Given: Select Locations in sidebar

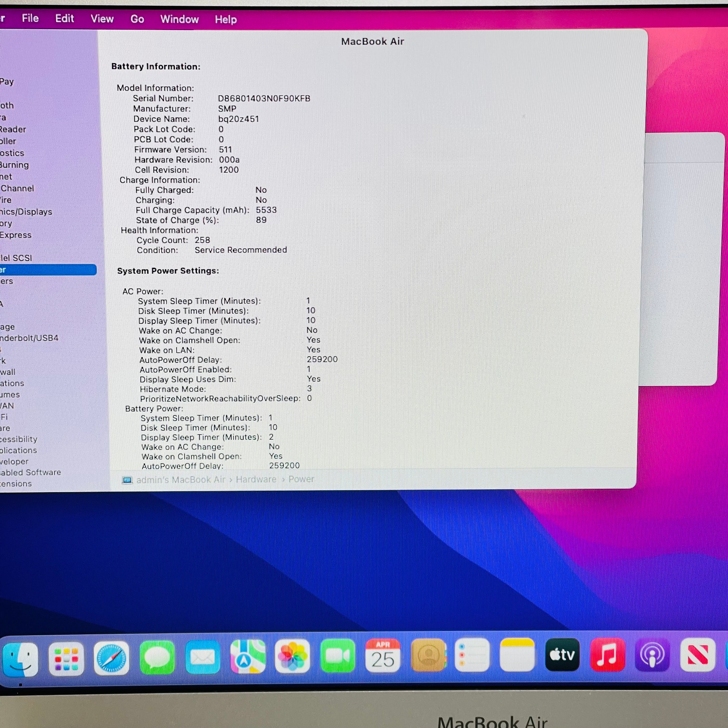Looking at the screenshot, I should tap(12, 383).
